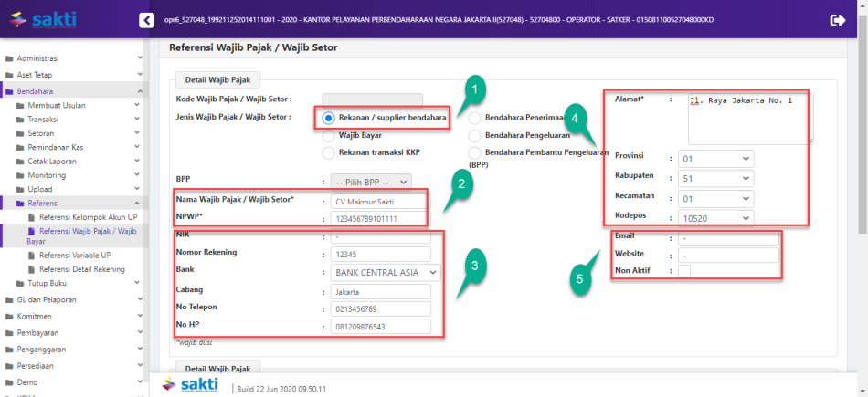
Task: Tick the Non Aktif checkbox
Action: [684, 271]
